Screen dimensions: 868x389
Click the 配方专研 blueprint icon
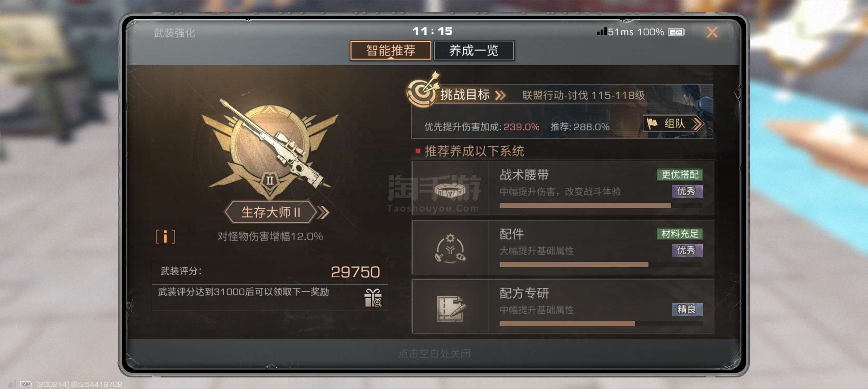(x=451, y=308)
